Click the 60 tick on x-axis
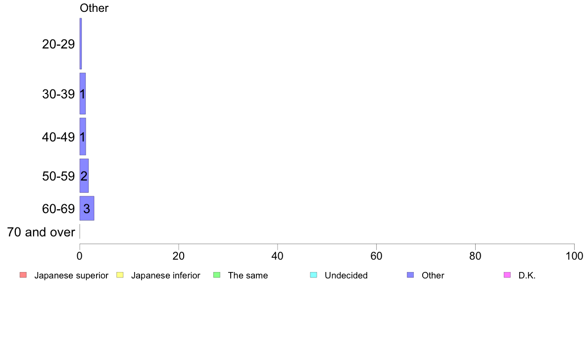 click(x=377, y=256)
